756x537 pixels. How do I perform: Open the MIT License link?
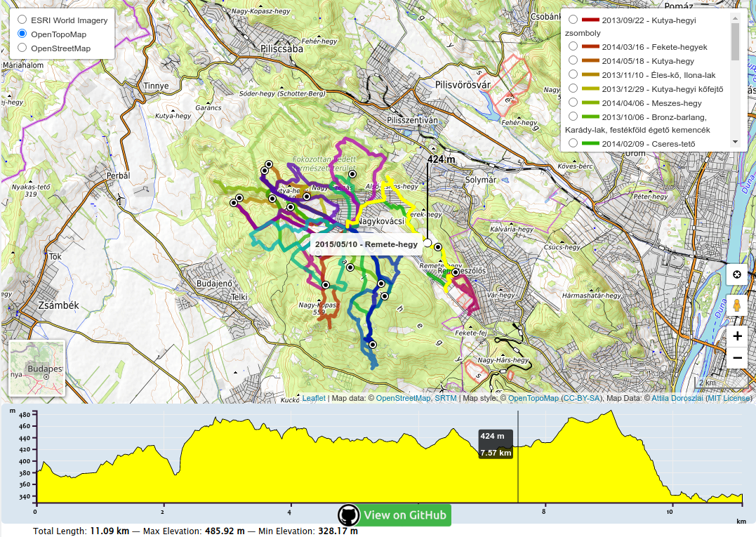(728, 398)
